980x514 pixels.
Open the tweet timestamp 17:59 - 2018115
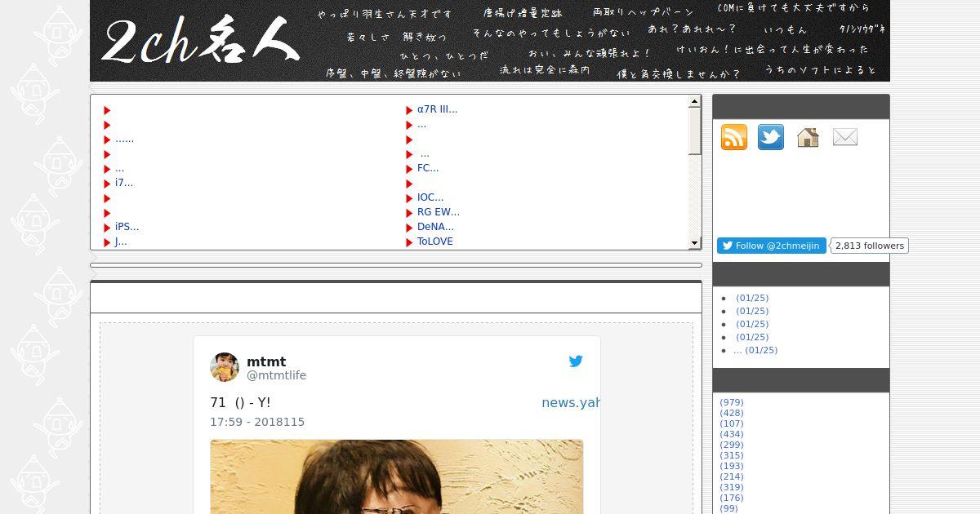click(257, 423)
